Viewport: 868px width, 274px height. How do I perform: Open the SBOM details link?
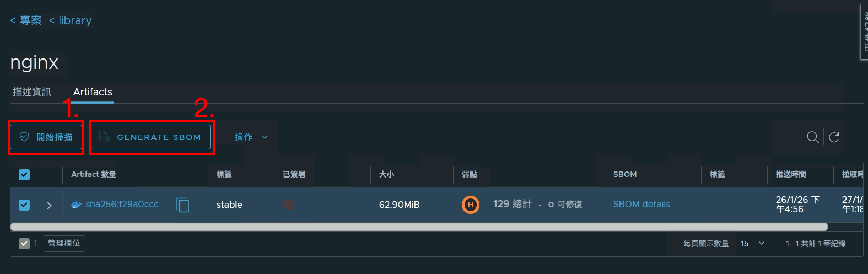(641, 204)
